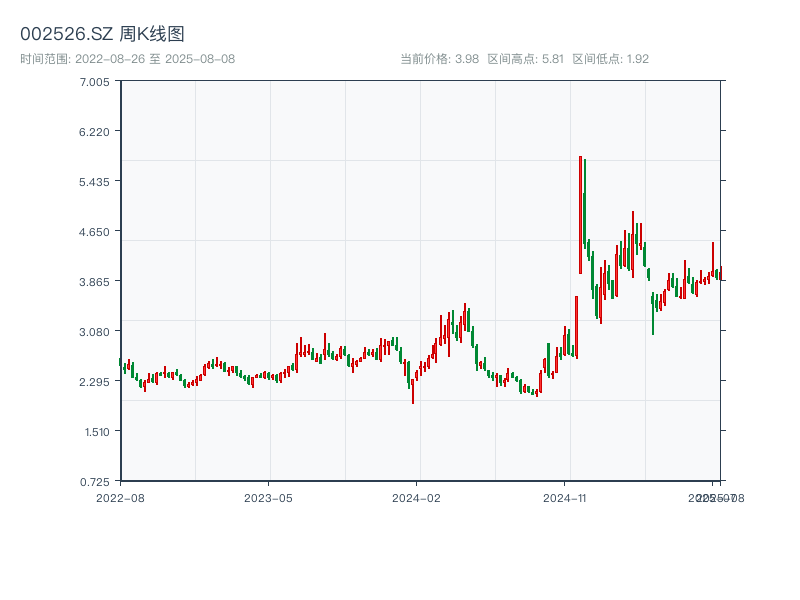Click the period low label 区间低点: 1.92
This screenshot has height=600, width=800.
[x=611, y=59]
